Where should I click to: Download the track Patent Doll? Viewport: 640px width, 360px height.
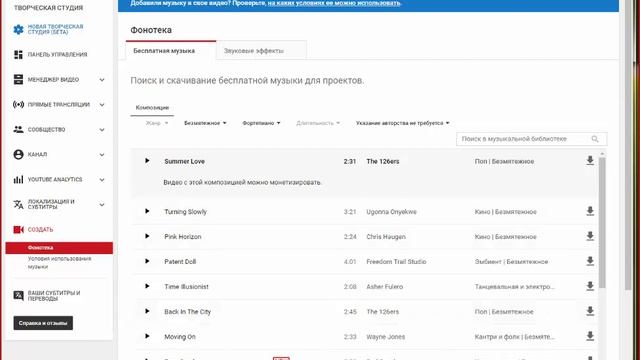pos(590,261)
